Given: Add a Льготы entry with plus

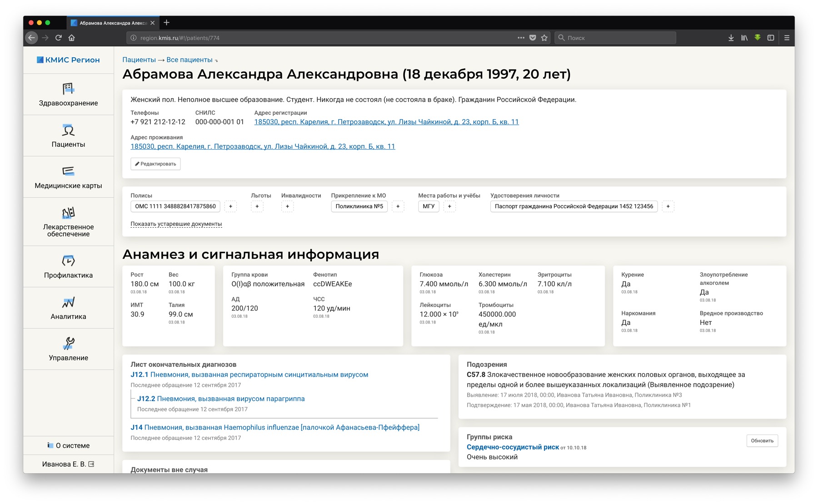Looking at the screenshot, I should pyautogui.click(x=257, y=206).
